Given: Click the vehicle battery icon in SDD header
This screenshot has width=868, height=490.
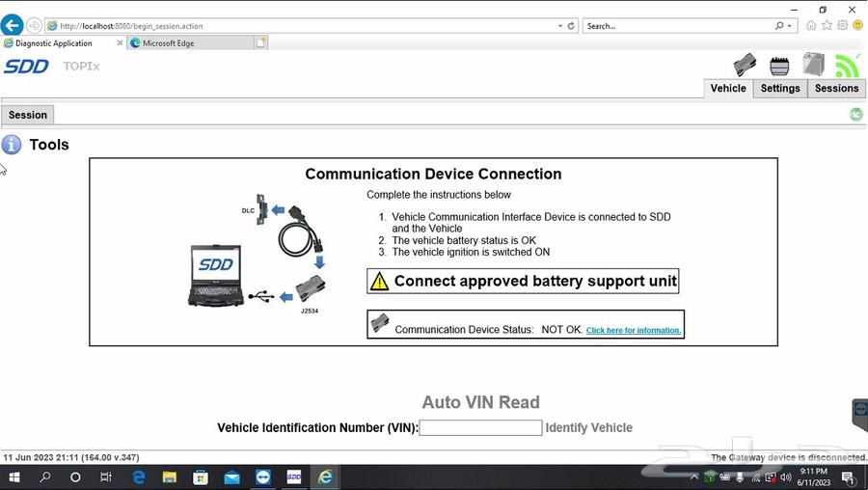Looking at the screenshot, I should [779, 66].
